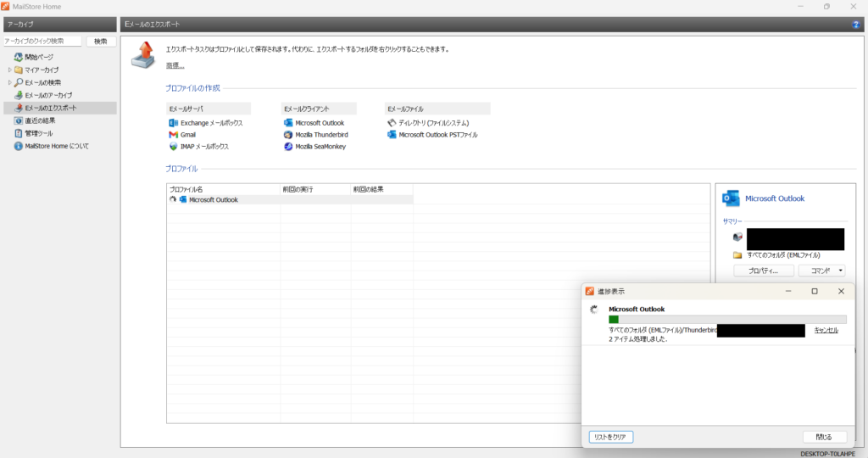Viewport: 868px width, 458px height.
Task: Open the コマンド dropdown arrow
Action: point(840,271)
